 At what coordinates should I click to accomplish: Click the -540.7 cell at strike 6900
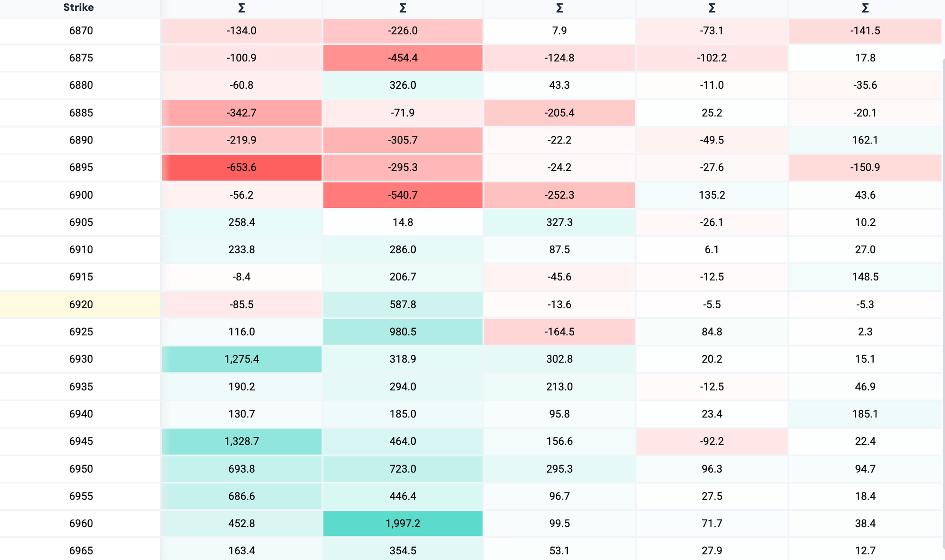pyautogui.click(x=403, y=195)
